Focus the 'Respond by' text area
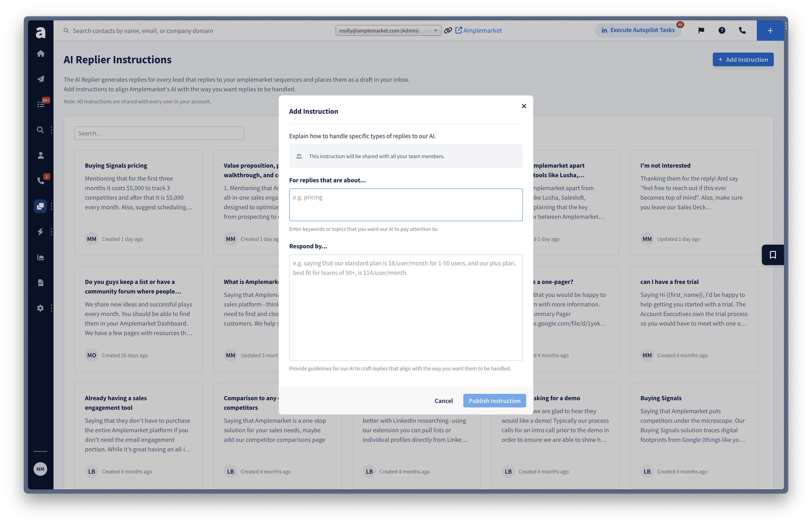812x525 pixels. click(406, 307)
